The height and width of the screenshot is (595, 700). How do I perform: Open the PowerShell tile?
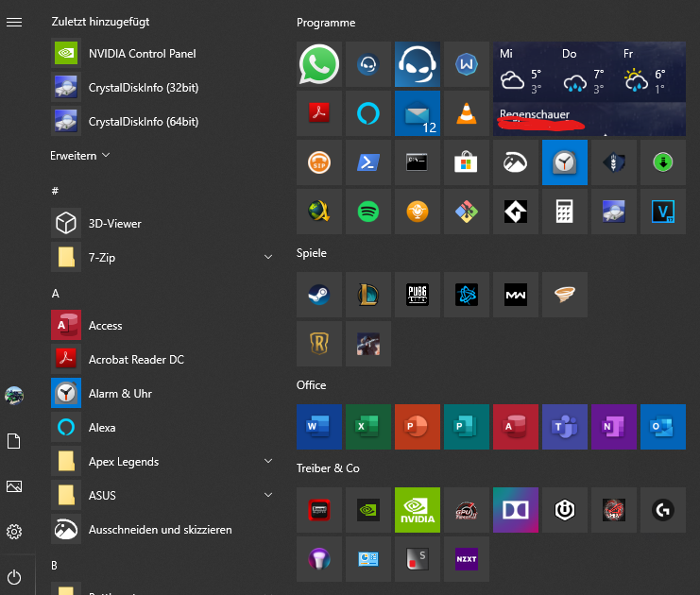tap(368, 162)
